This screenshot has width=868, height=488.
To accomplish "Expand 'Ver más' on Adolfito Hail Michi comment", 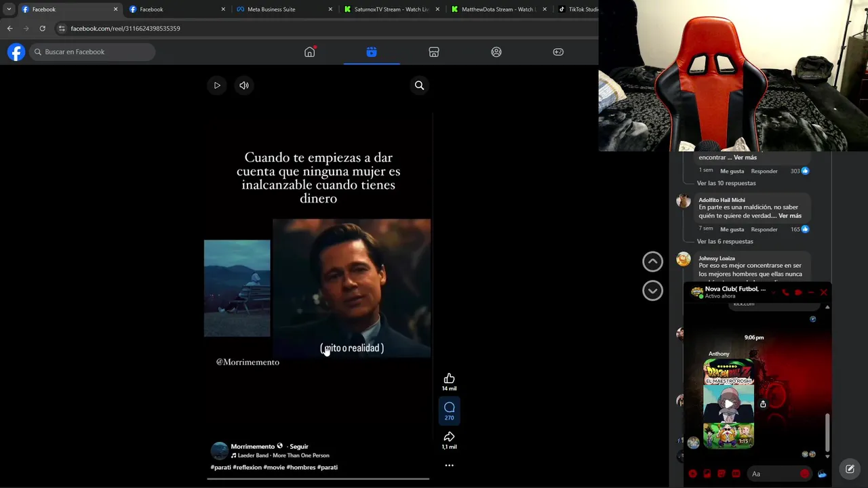I will (x=790, y=216).
